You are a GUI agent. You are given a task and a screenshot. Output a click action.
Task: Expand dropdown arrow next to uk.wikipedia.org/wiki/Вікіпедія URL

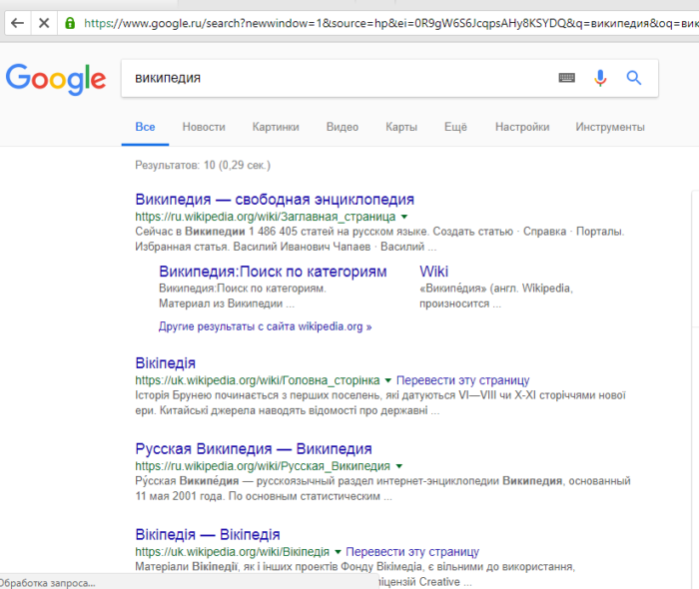tap(338, 552)
